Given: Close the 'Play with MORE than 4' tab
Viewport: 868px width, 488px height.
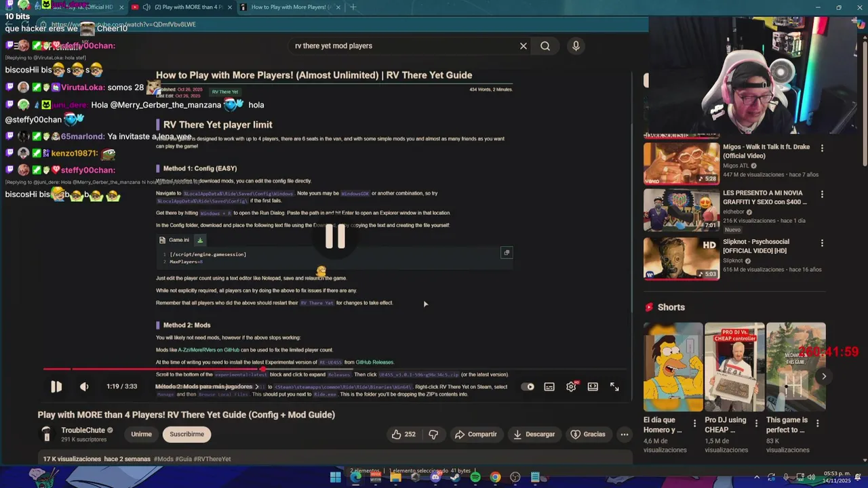Looking at the screenshot, I should pyautogui.click(x=229, y=7).
